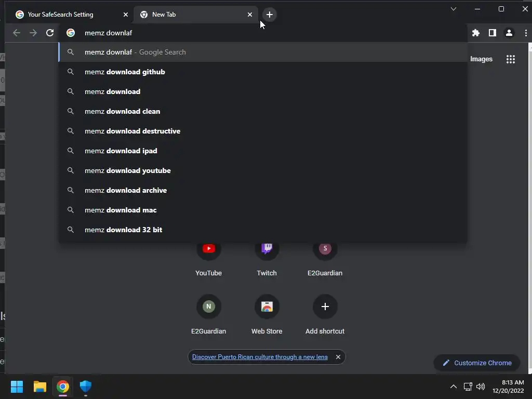This screenshot has width=532, height=399.
Task: Open the Google apps grid
Action: point(510,59)
